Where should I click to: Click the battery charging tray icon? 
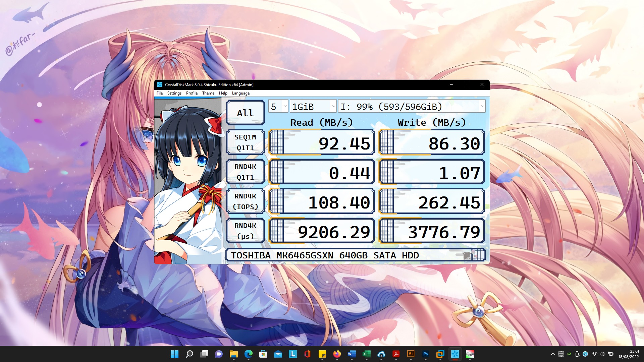tap(611, 354)
